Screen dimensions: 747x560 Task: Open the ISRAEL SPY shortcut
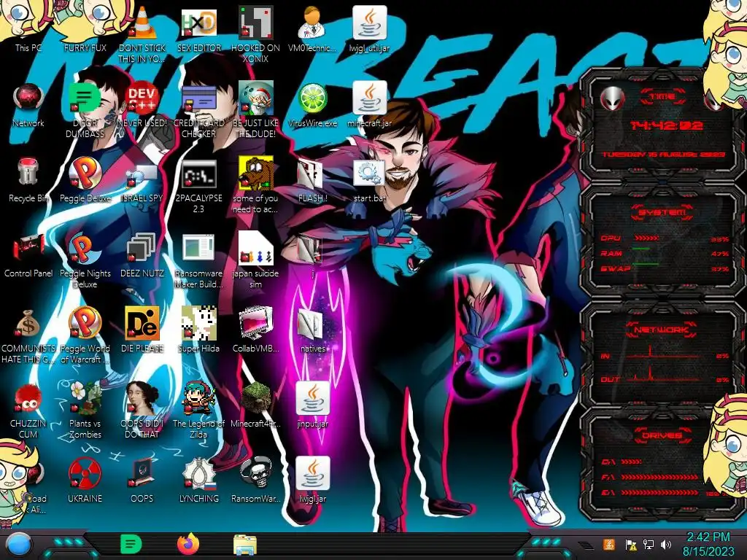click(142, 174)
